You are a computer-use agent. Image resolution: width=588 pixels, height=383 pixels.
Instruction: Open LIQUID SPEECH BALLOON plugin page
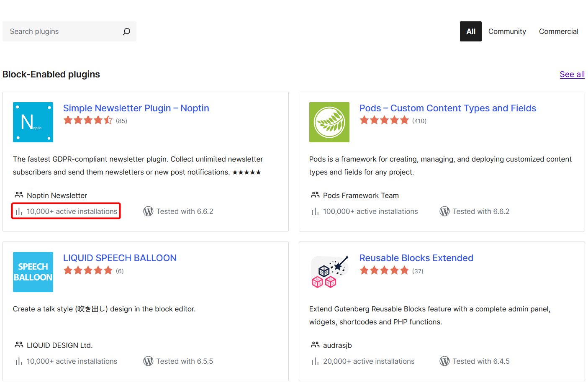click(120, 258)
